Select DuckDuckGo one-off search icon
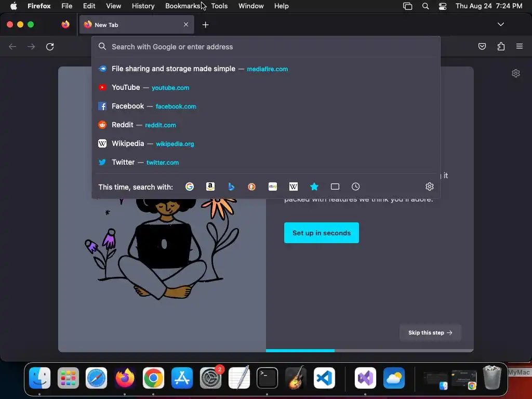 tap(252, 187)
